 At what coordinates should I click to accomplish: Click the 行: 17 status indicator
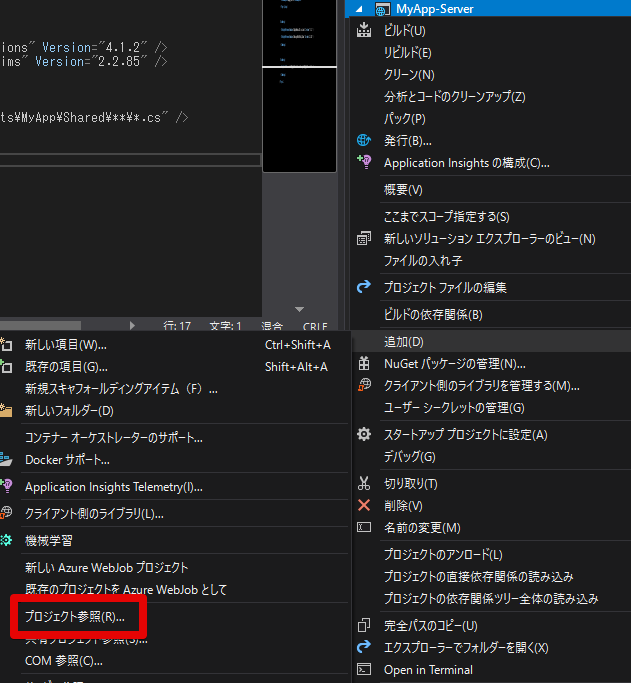click(x=177, y=325)
